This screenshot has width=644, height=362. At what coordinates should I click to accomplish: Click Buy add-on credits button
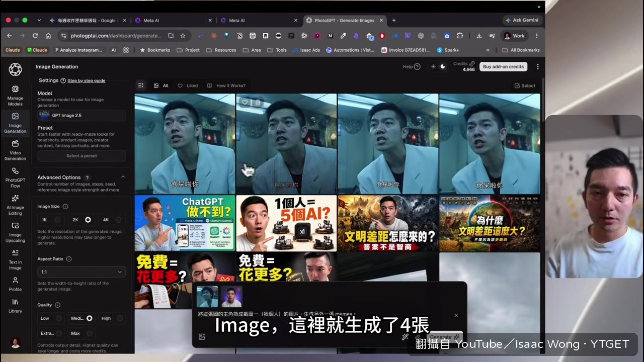point(503,66)
